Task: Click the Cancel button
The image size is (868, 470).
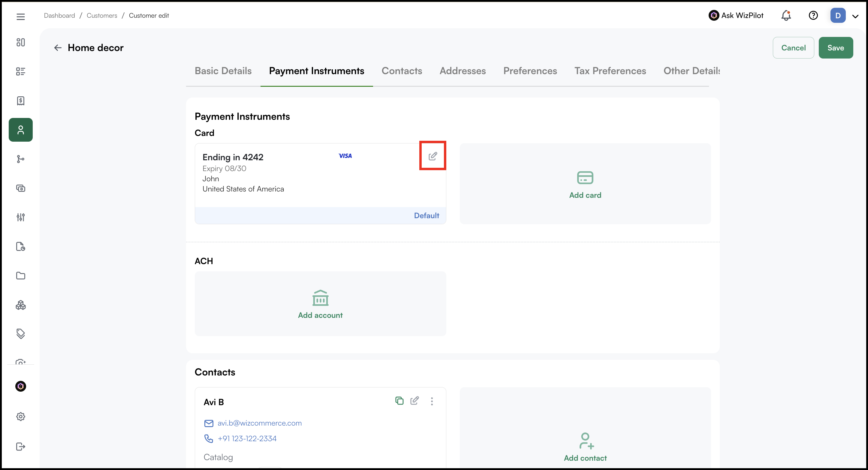Action: [794, 48]
